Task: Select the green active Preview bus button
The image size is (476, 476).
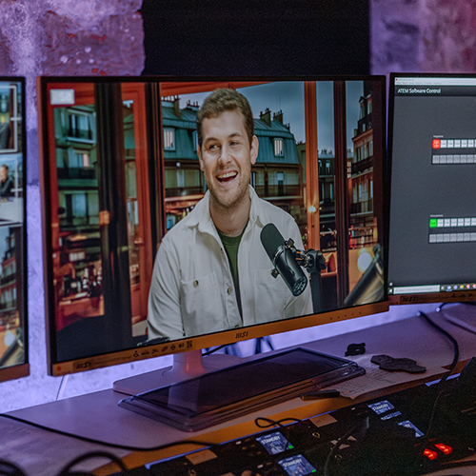Action: pyautogui.click(x=433, y=223)
